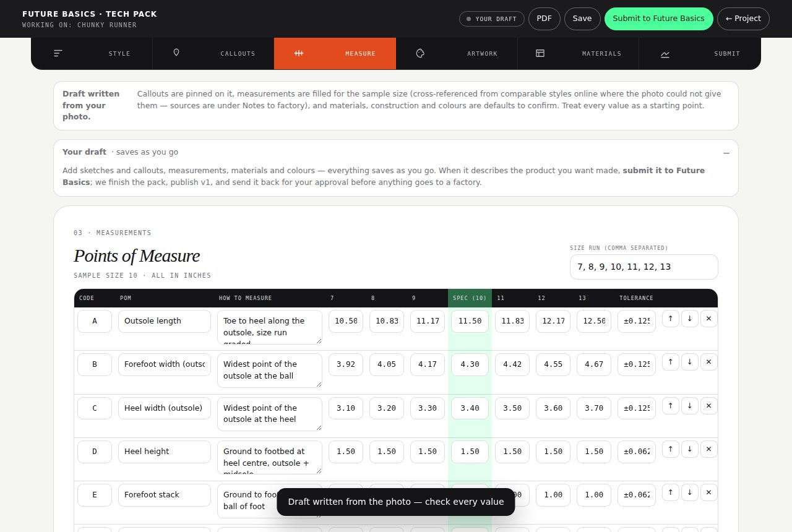Move row C Heel width down

[690, 406]
